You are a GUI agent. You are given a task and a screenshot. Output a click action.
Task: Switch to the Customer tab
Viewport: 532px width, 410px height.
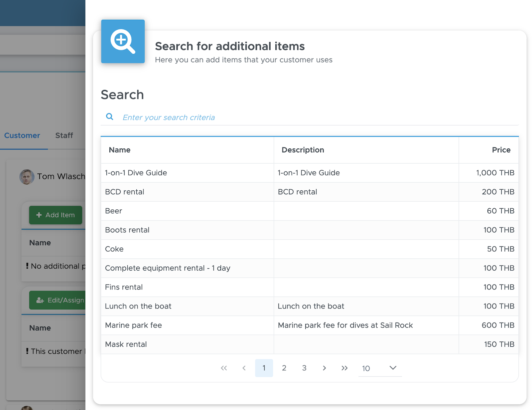[22, 136]
